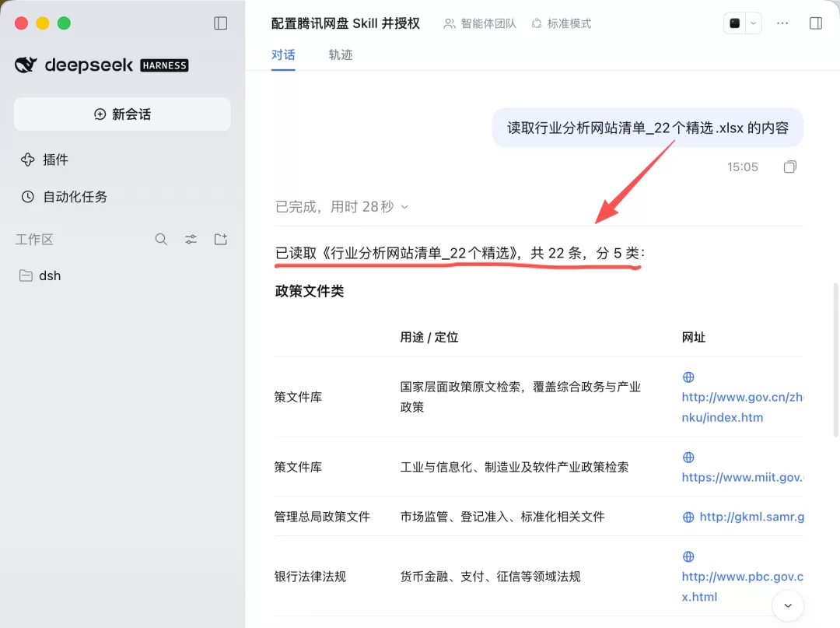
Task: Open 自动化任务 automation tasks
Action: click(x=65, y=197)
